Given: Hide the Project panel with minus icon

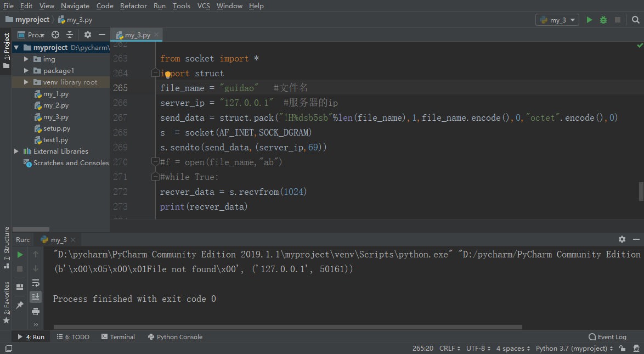Looking at the screenshot, I should tap(102, 35).
